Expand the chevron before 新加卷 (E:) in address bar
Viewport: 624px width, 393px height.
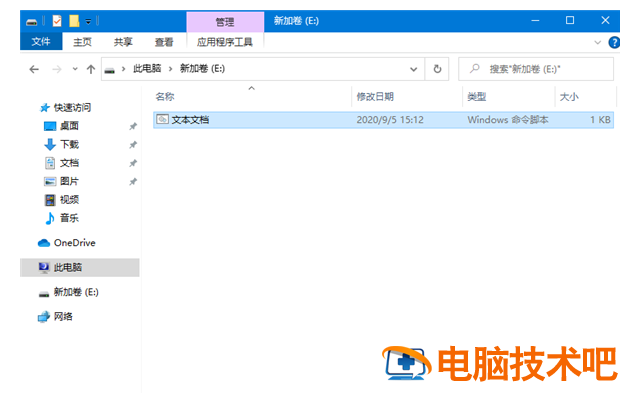click(x=170, y=69)
